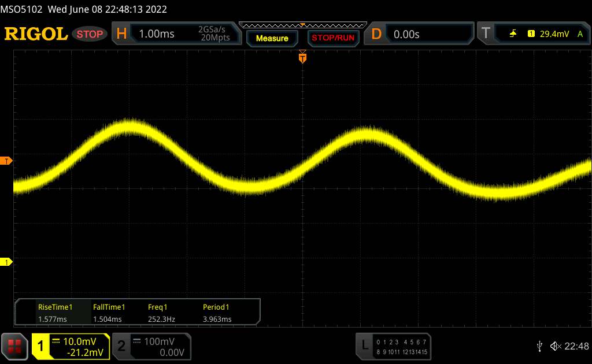Open the red grid function menu icon
This screenshot has height=364, width=592.
click(15, 346)
